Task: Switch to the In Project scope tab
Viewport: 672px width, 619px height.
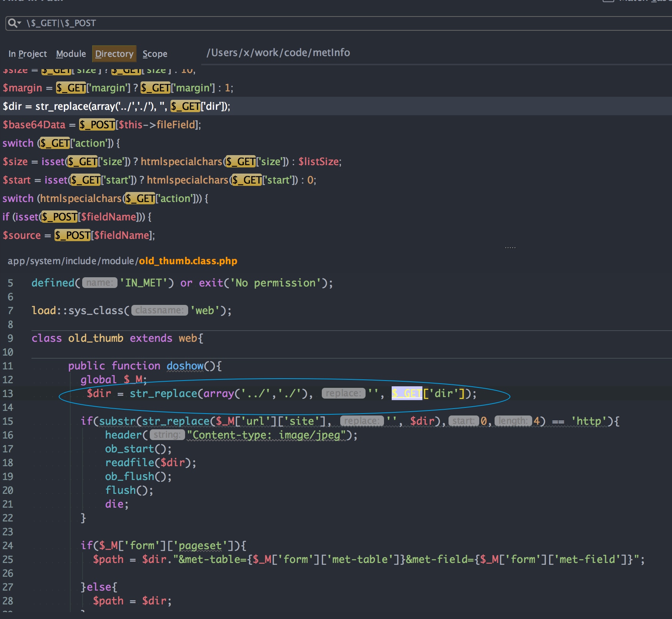Action: 27,54
